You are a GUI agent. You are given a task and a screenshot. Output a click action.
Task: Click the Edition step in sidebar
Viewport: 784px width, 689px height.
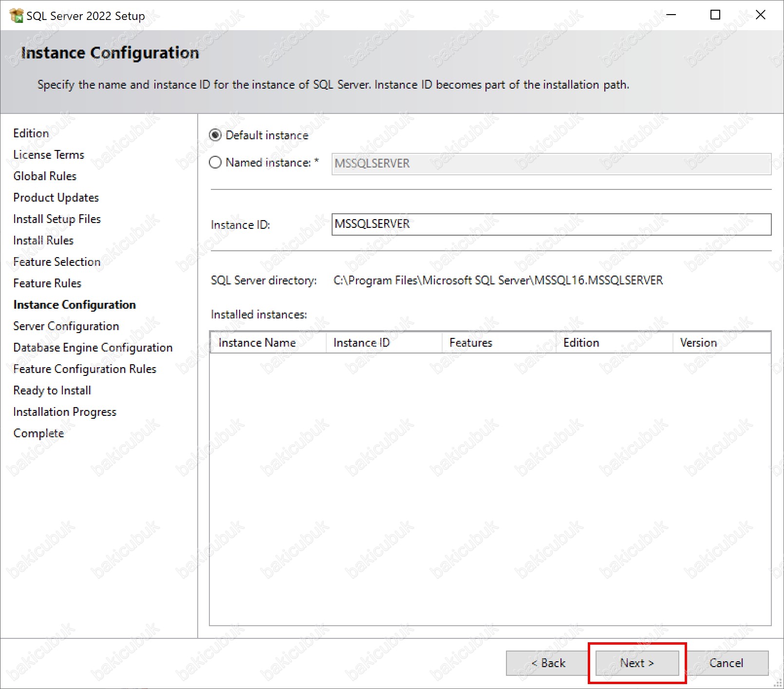pos(31,133)
